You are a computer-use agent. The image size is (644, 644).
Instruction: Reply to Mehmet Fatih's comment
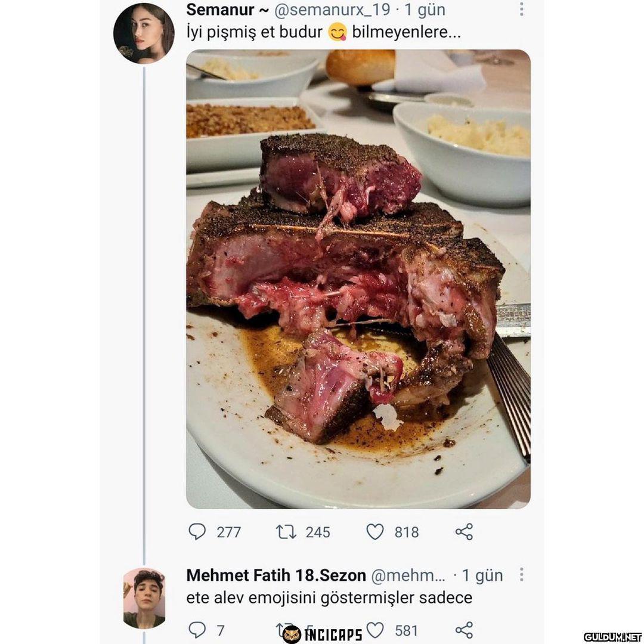pos(197,630)
